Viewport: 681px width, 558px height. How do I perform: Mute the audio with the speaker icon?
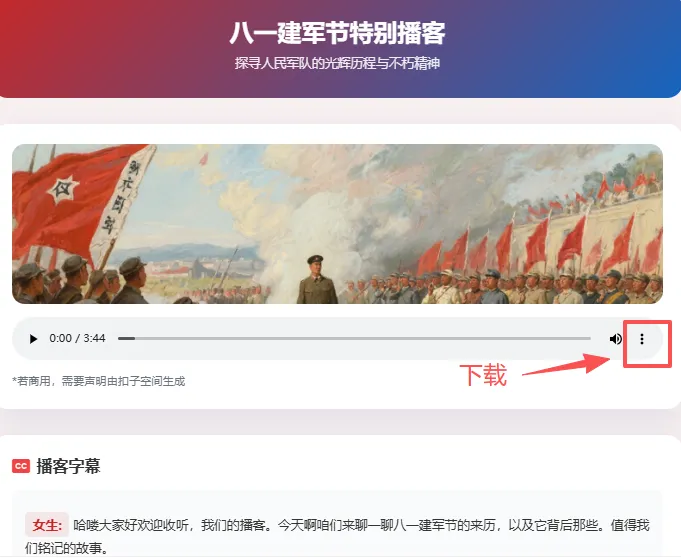click(x=615, y=339)
